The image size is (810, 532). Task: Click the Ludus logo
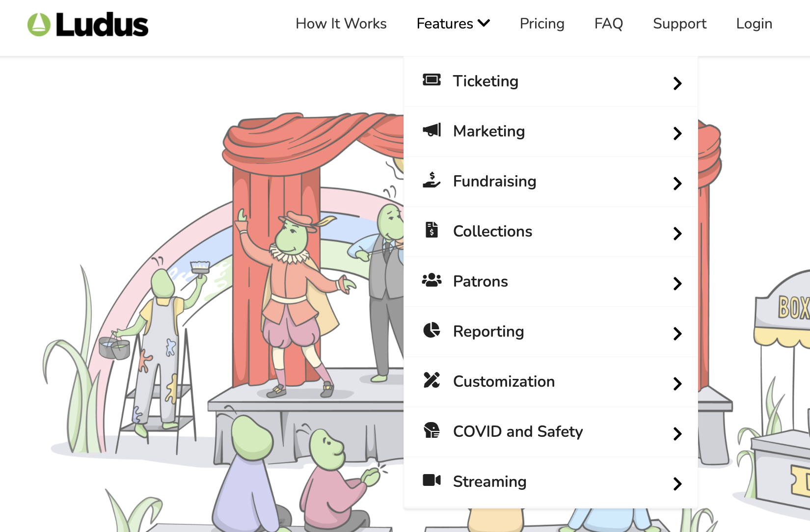(x=88, y=25)
